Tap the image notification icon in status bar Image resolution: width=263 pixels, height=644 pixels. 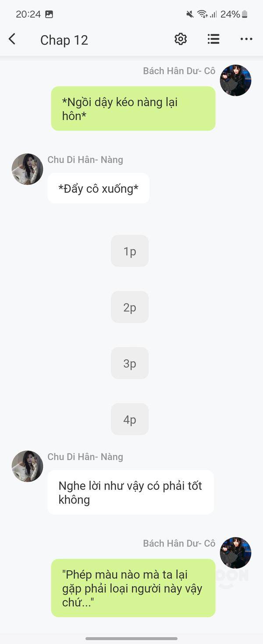coord(49,14)
